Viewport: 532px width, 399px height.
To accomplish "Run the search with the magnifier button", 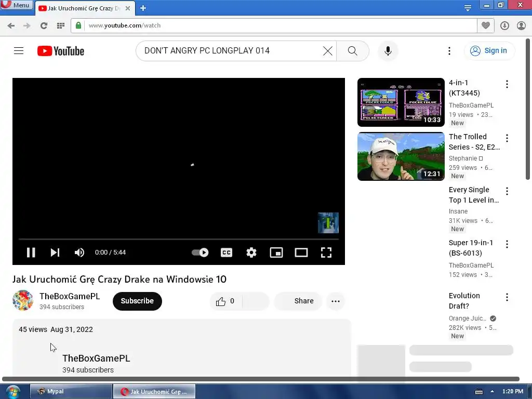I will (x=353, y=51).
